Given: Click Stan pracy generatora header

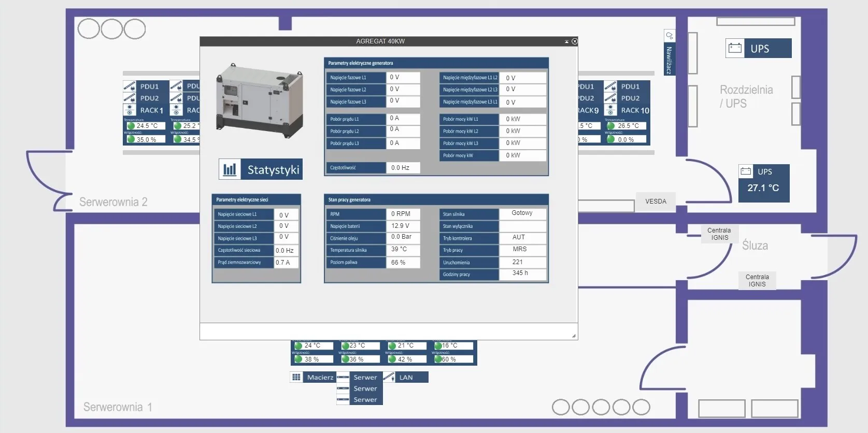Looking at the screenshot, I should 436,200.
